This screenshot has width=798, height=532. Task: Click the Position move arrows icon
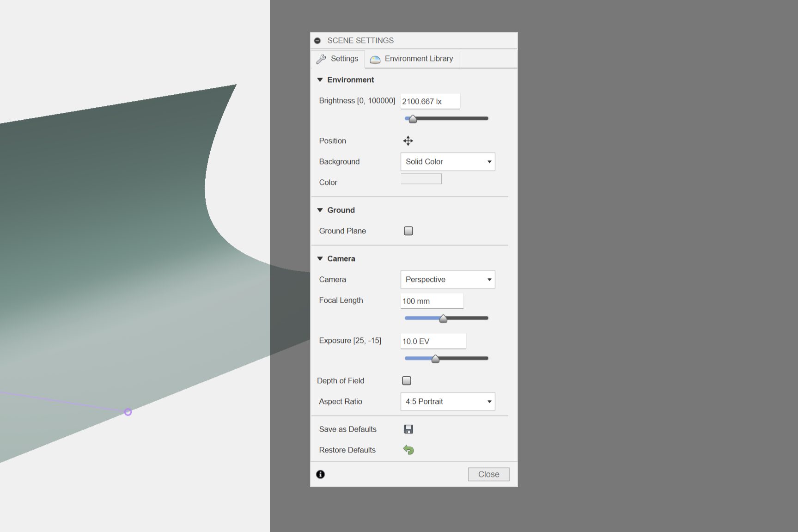tap(408, 141)
